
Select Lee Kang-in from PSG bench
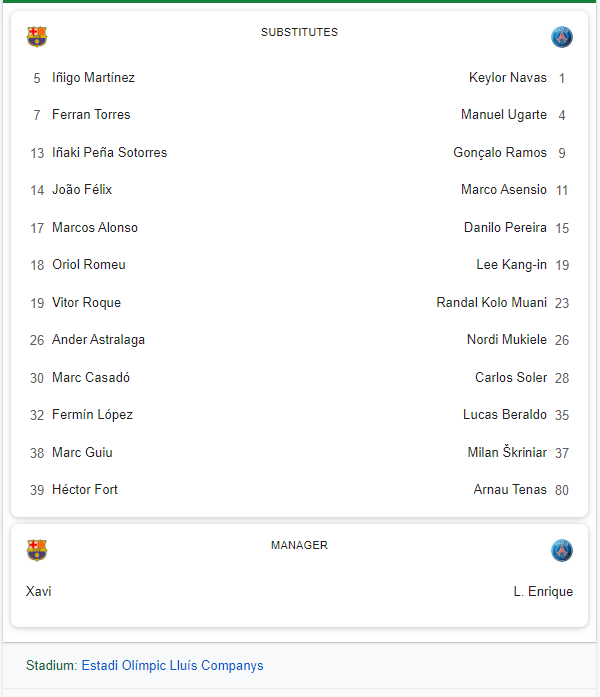(x=511, y=265)
